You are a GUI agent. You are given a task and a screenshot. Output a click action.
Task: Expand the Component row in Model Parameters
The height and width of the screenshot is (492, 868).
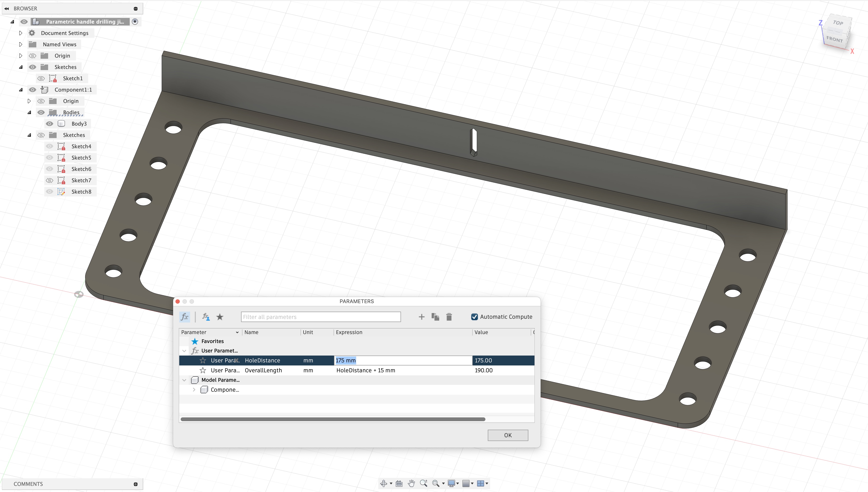[x=194, y=390]
